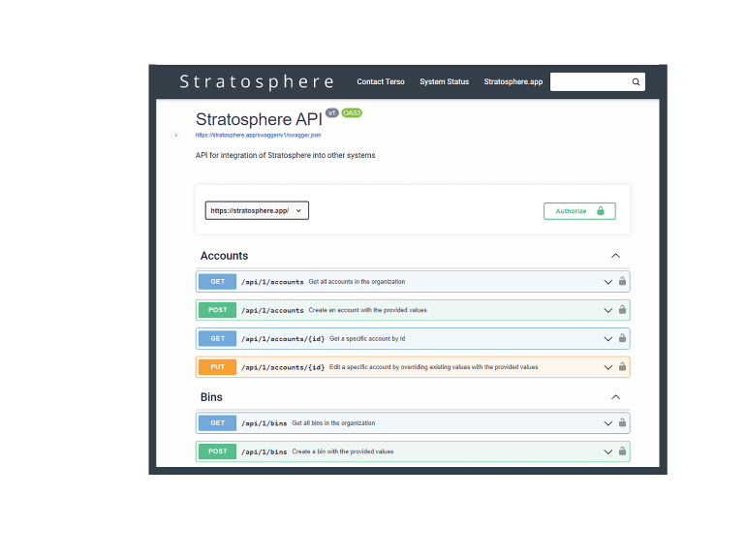Viewport: 747px width, 560px height.
Task: Expand GET /api/1/bins chevron
Action: pyautogui.click(x=607, y=423)
